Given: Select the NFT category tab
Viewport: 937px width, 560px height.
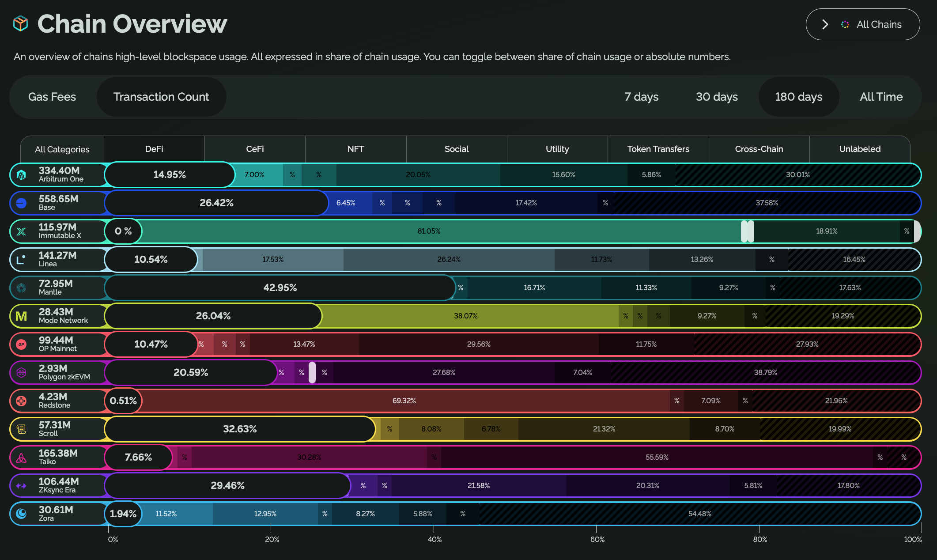Looking at the screenshot, I should coord(356,149).
